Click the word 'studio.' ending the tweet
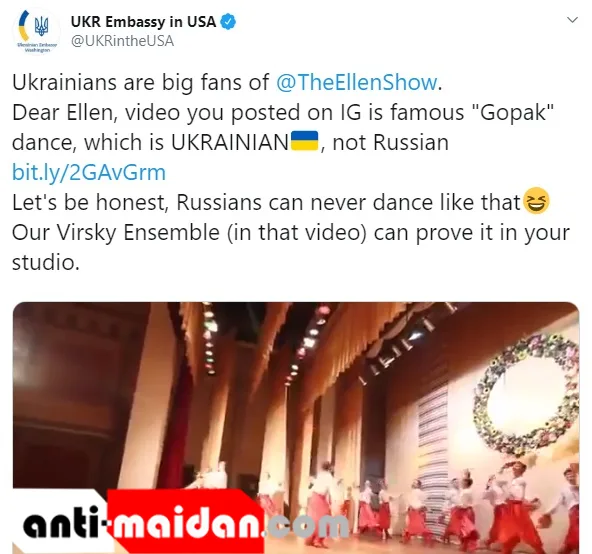The height and width of the screenshot is (554, 592). coord(46,262)
